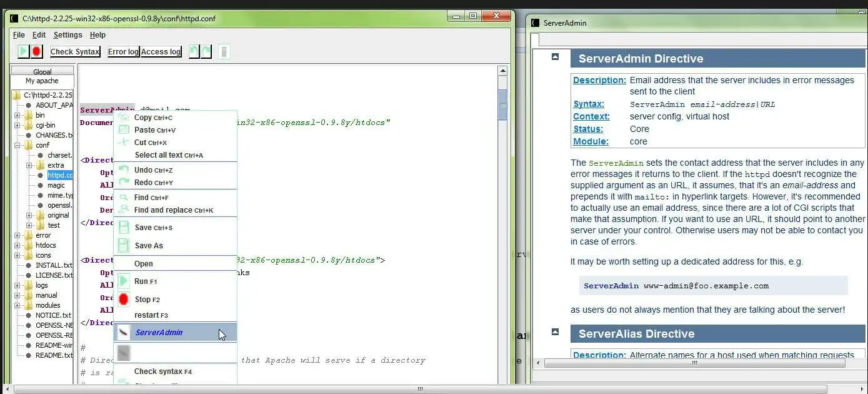Open the File menu
The width and height of the screenshot is (868, 394).
[x=19, y=35]
